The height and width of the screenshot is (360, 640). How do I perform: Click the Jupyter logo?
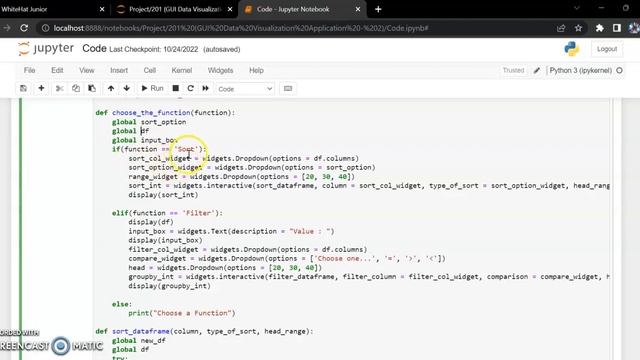[46, 49]
